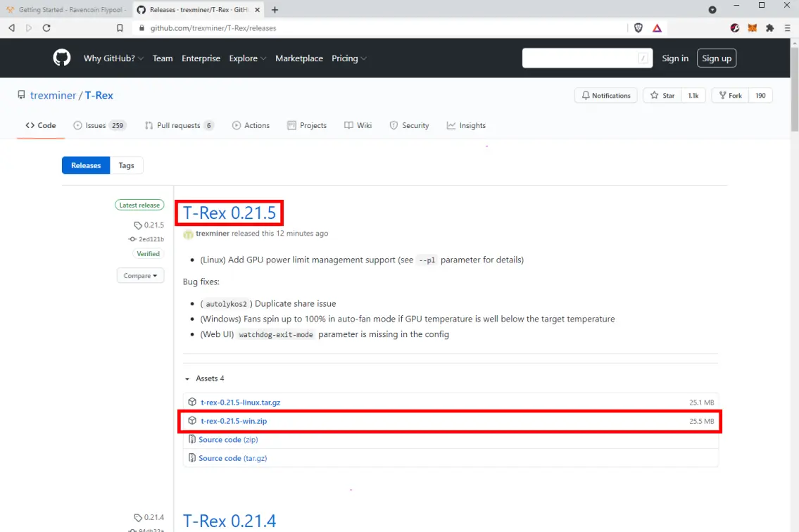Download Source code (tar.gz)
This screenshot has height=532, width=799.
[x=232, y=458]
